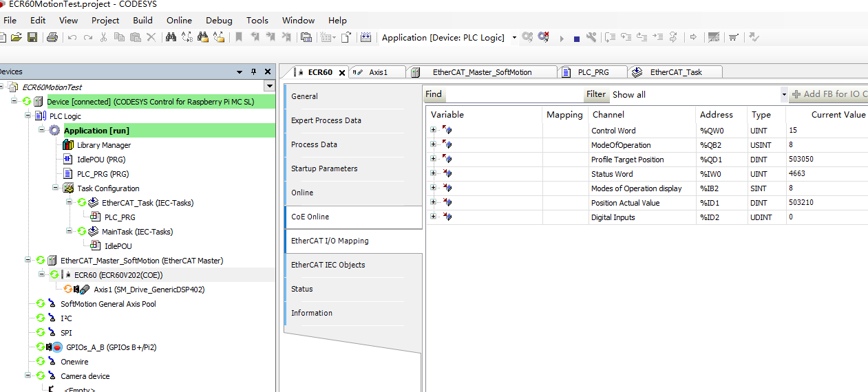The height and width of the screenshot is (392, 868).
Task: Open the EtherCAT IEC Objects section
Action: (352, 265)
